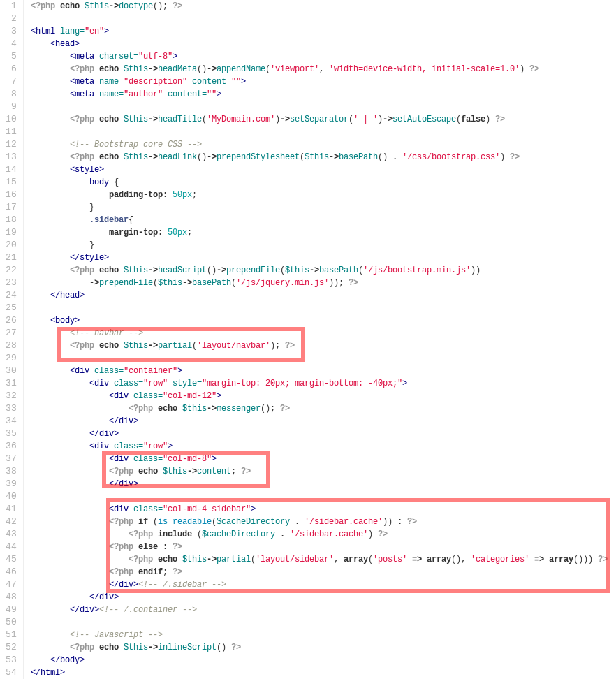Click the 'MyDomain.com' title string

coord(241,119)
